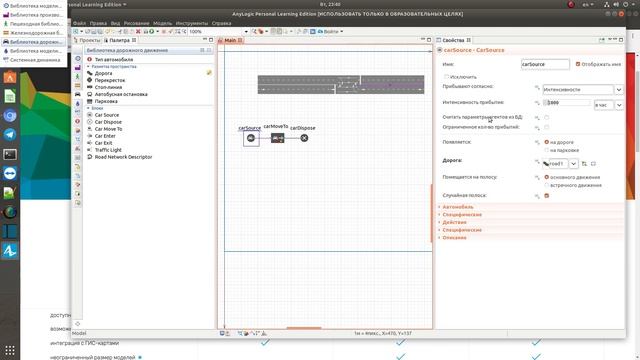Click Тип автомобиля in the palette
The height and width of the screenshot is (360, 640).
point(113,60)
